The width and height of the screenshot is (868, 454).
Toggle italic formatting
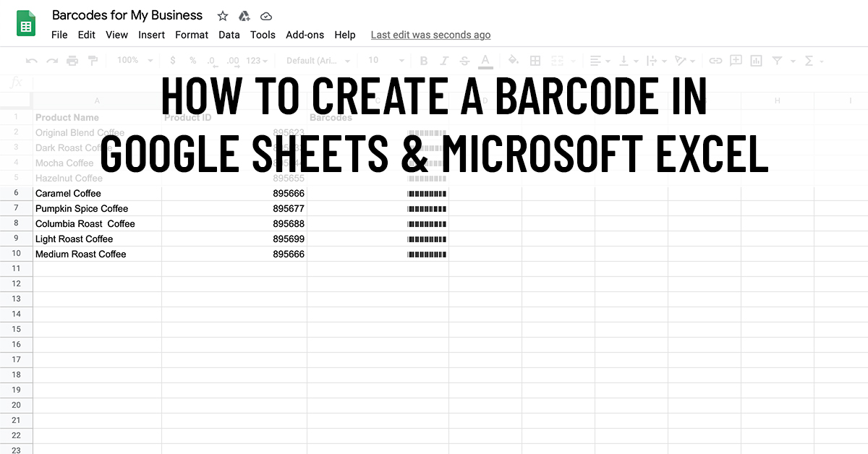[x=443, y=61]
